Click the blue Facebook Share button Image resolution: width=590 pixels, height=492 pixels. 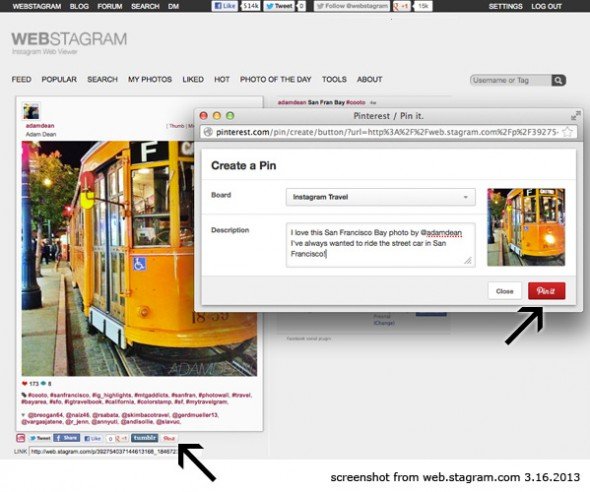click(67, 438)
